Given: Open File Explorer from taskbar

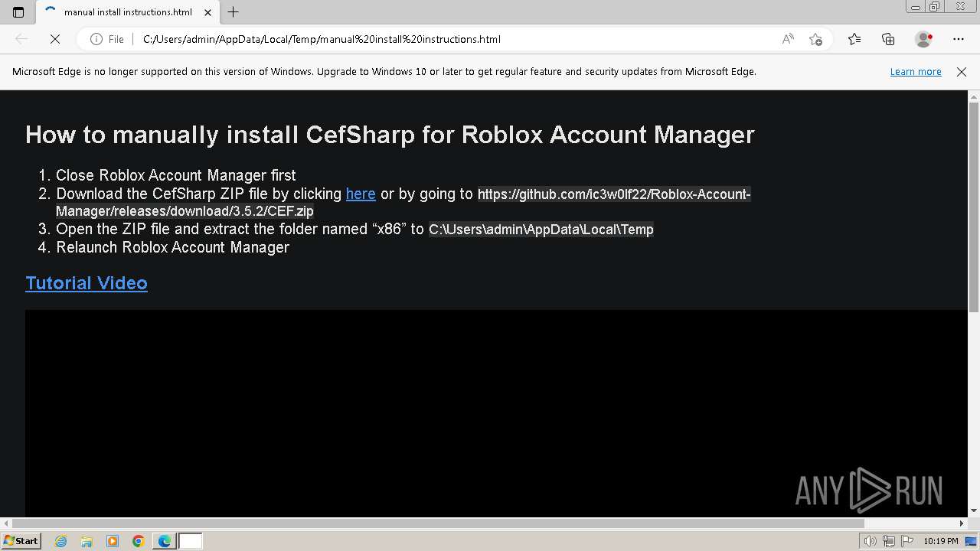Looking at the screenshot, I should tap(87, 541).
